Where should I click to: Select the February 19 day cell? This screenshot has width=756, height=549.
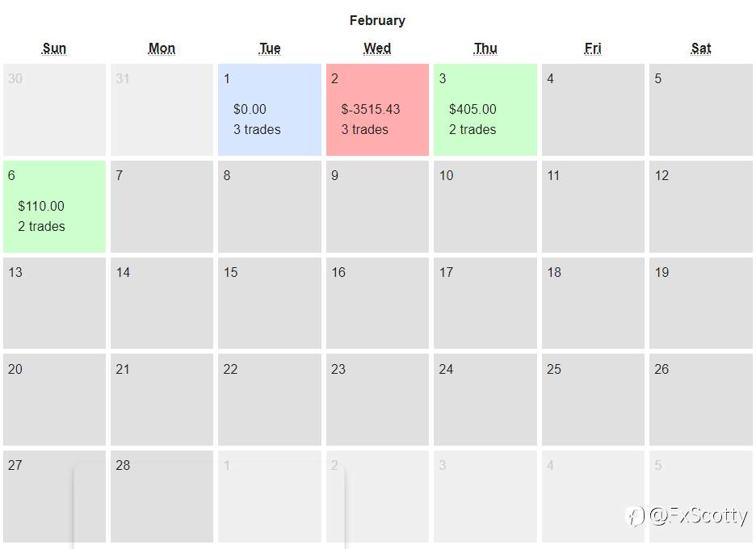700,304
